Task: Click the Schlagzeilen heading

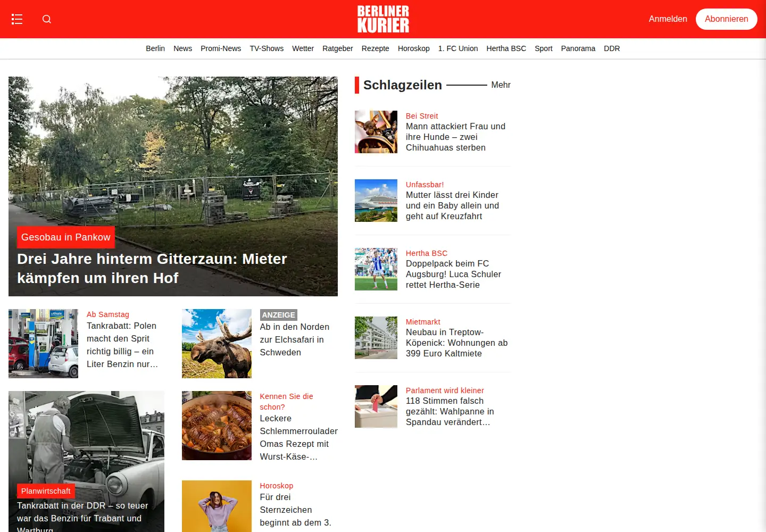Action: (403, 85)
